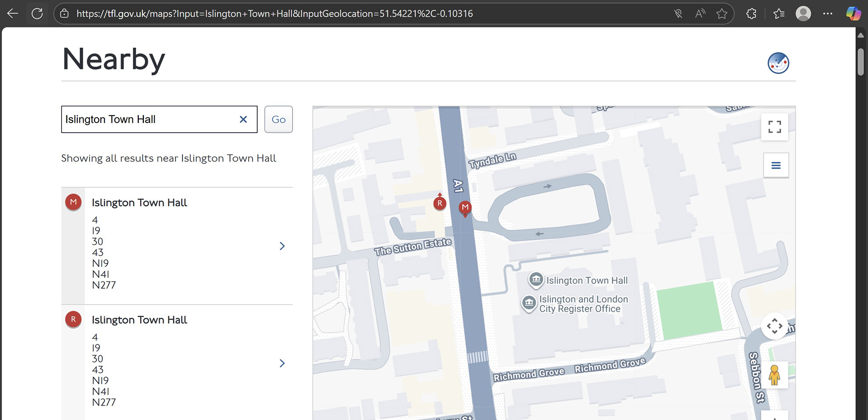
Task: Click the map pan control
Action: coord(775,326)
